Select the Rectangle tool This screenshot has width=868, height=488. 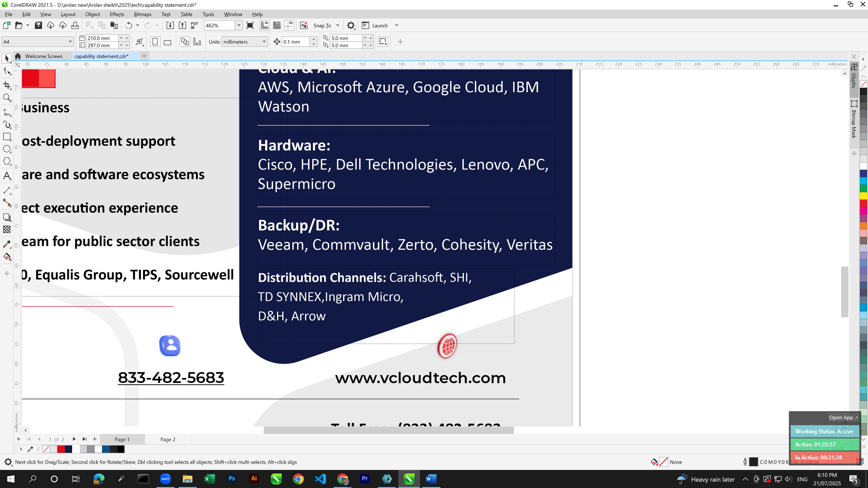point(7,137)
